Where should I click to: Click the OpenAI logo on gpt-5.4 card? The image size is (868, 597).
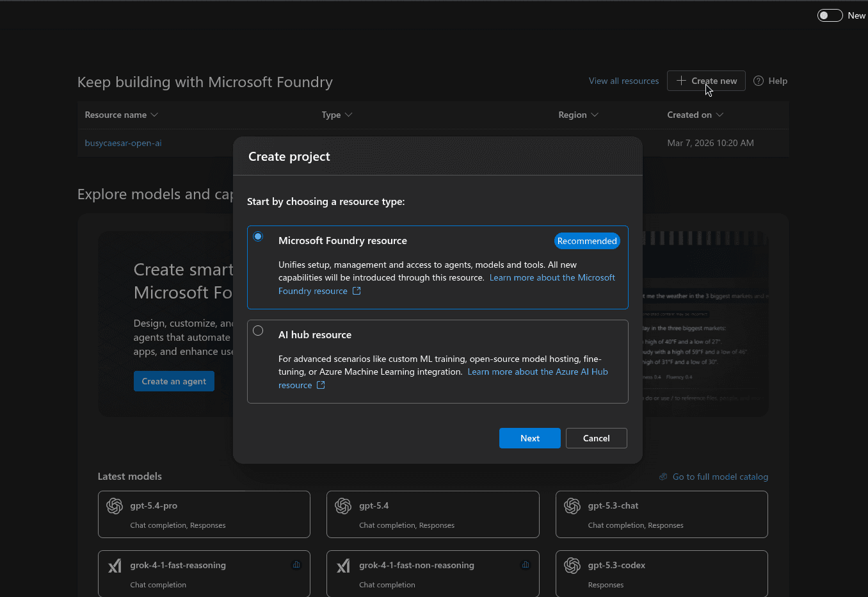pos(343,506)
